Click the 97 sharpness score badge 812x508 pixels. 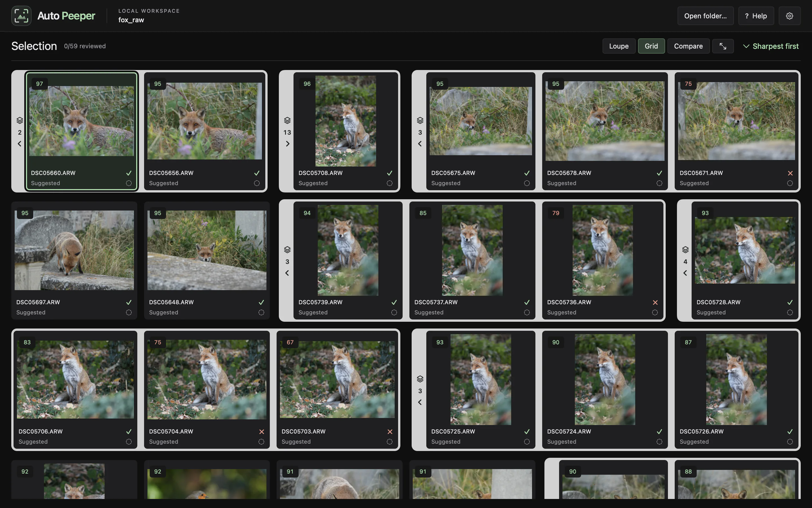coord(39,84)
